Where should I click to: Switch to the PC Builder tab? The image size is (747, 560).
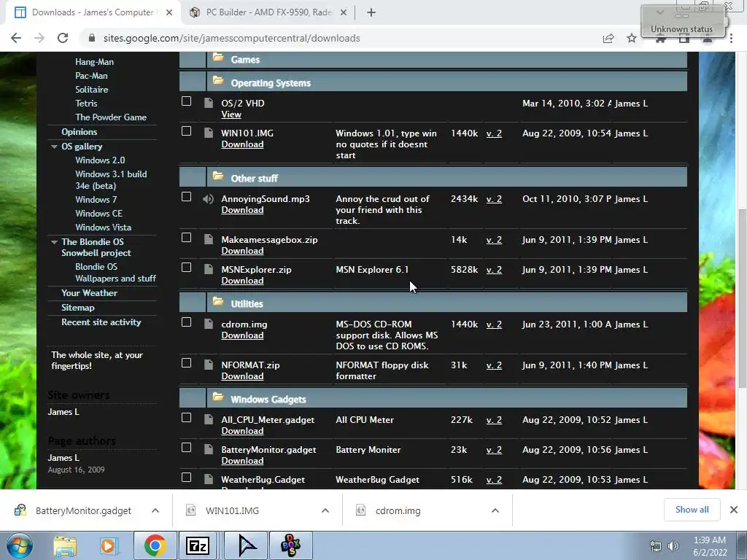pos(268,12)
